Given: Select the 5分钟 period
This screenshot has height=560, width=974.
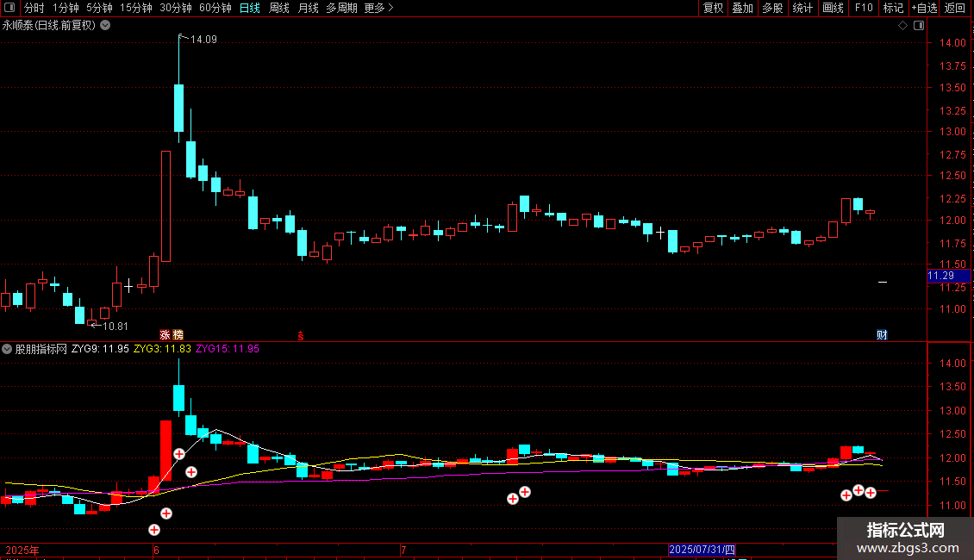Looking at the screenshot, I should pos(99,8).
